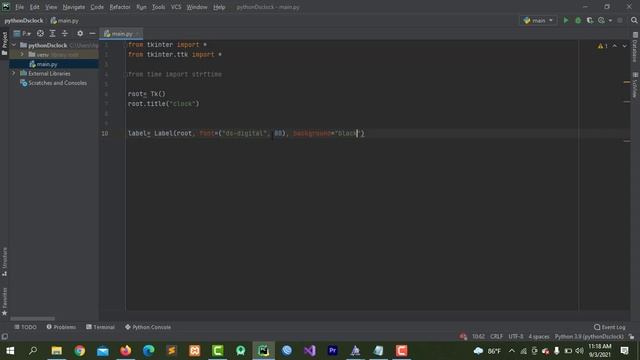Click pythonDsclock breadcrumb in navigation bar
Image resolution: width=640 pixels, height=360 pixels.
[24, 20]
